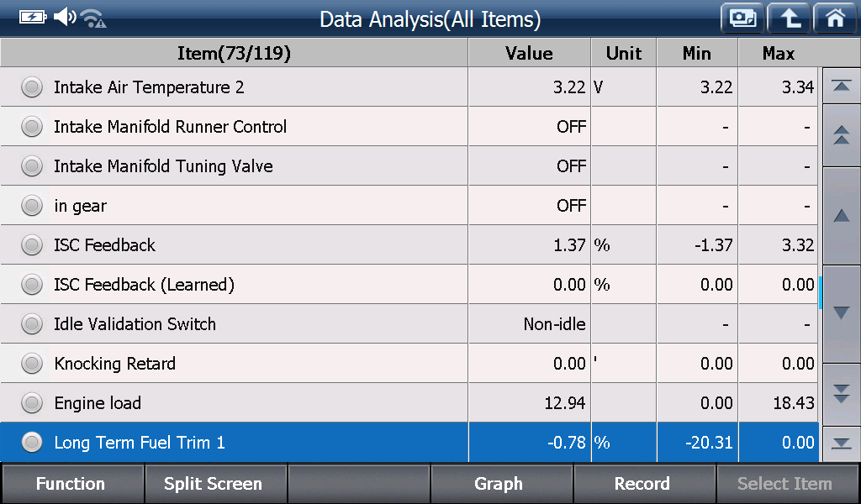Jump to bottom of list arrow
The image size is (861, 504).
pos(841,444)
